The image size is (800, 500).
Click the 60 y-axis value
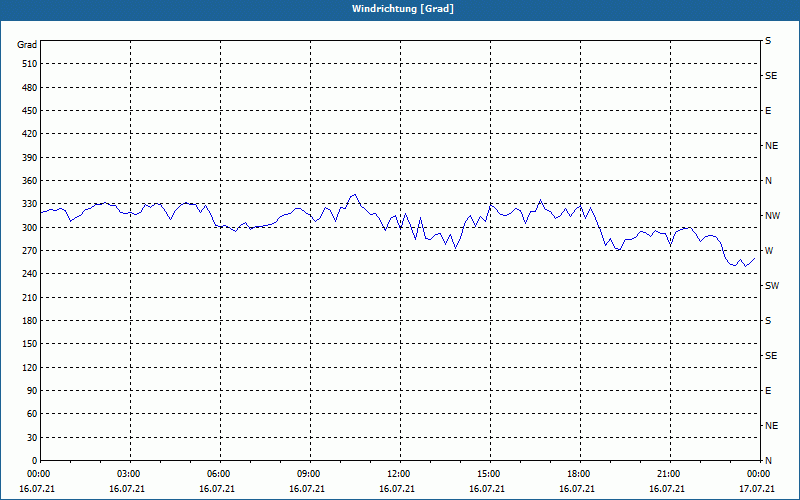coord(32,414)
